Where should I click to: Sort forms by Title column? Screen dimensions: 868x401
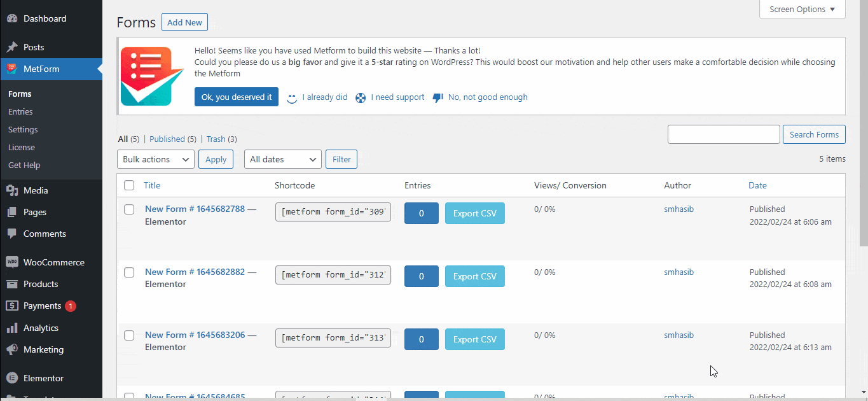pos(152,185)
